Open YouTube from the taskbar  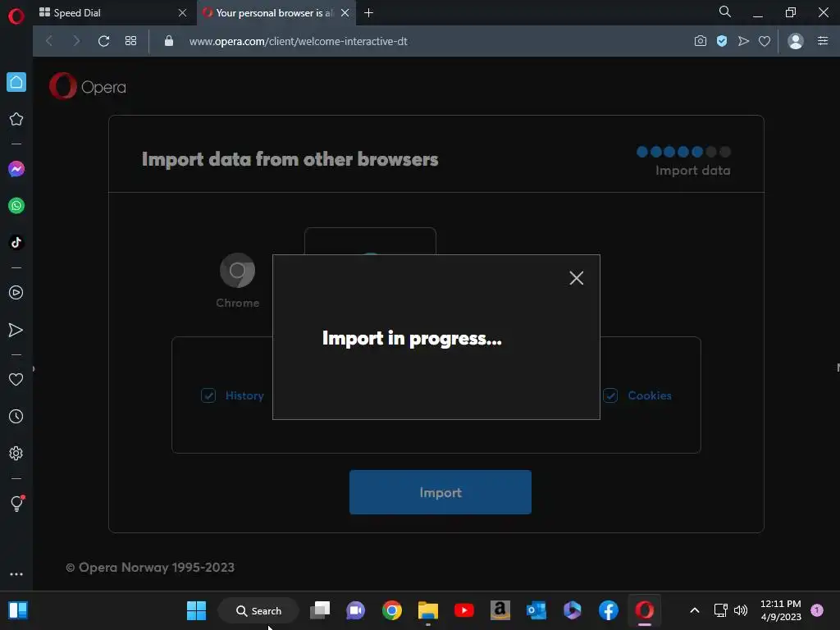464,610
